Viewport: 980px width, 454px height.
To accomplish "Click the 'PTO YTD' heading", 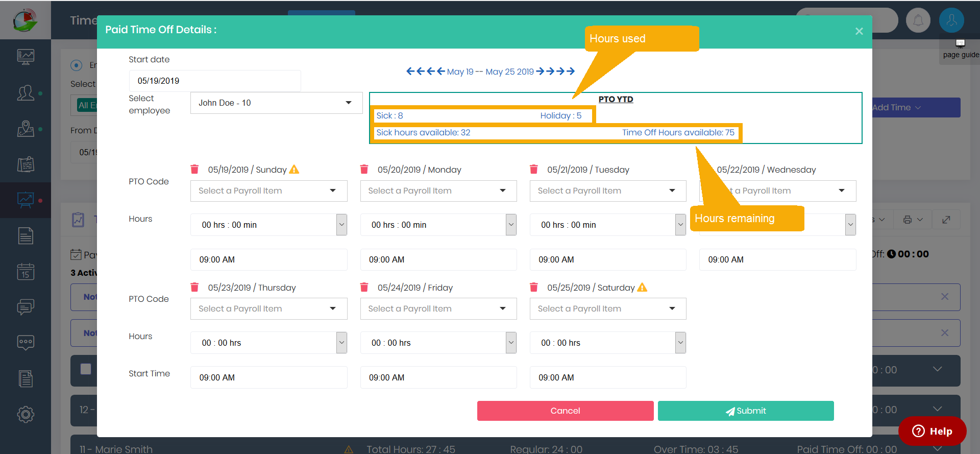I will point(616,99).
